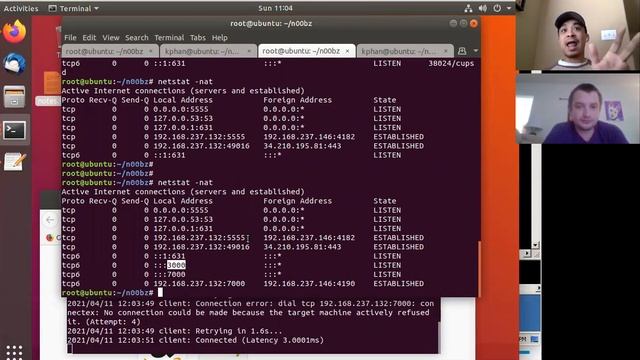640x360 pixels.
Task: Click the scroll-down arrow in right side panel
Action: pyautogui.click(x=536, y=245)
